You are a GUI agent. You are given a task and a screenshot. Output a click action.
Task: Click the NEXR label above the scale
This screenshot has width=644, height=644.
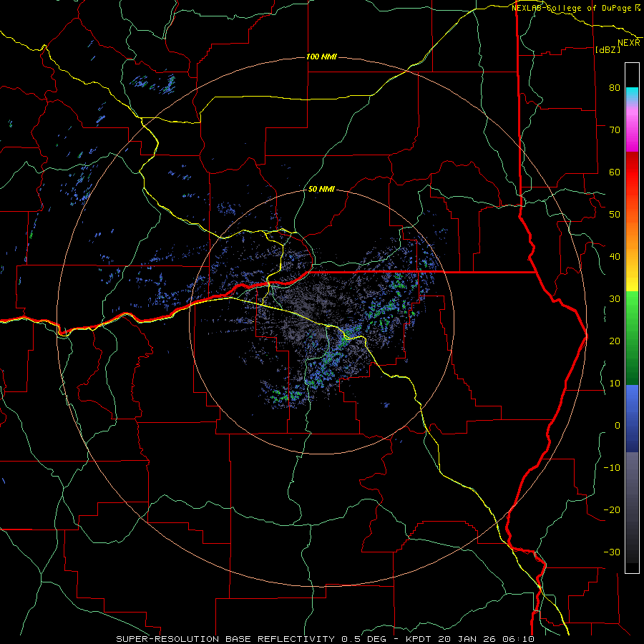(x=629, y=43)
